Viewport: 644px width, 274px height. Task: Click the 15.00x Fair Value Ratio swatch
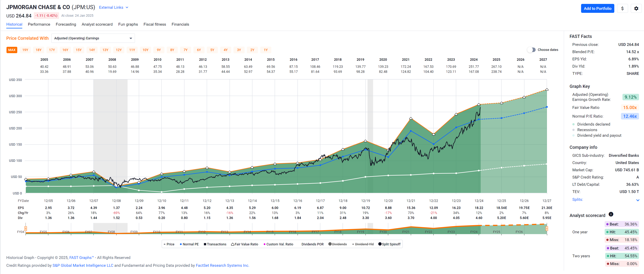click(x=630, y=108)
